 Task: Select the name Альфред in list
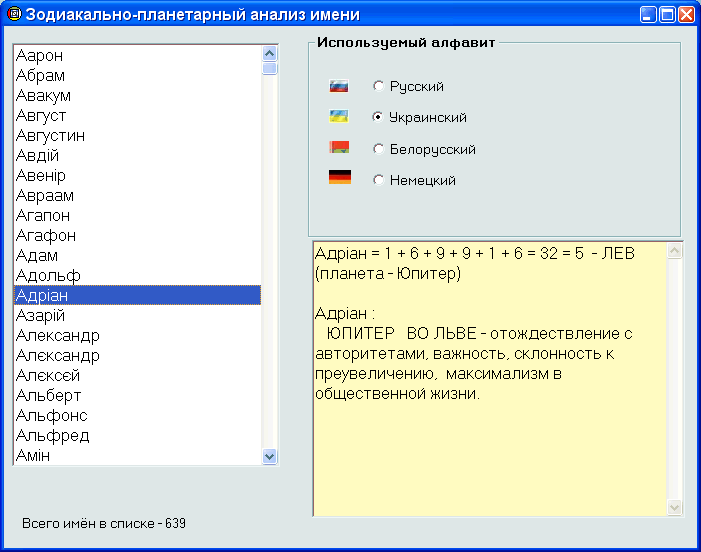coord(137,435)
